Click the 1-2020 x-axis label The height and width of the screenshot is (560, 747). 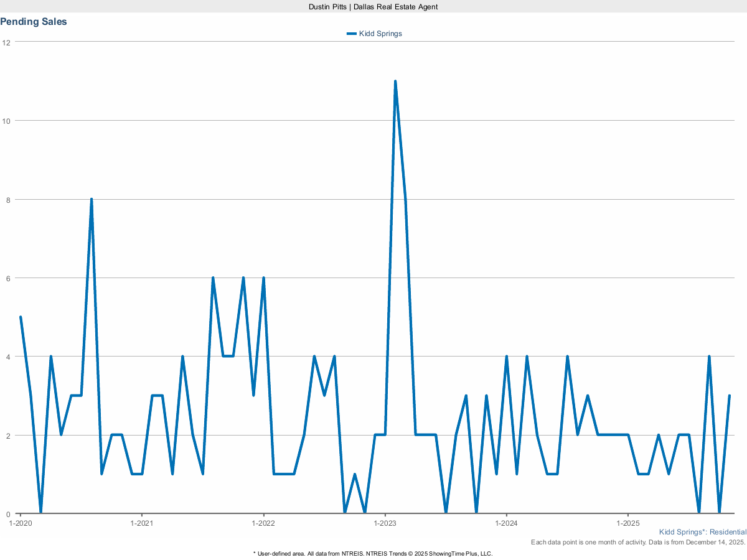tap(21, 523)
